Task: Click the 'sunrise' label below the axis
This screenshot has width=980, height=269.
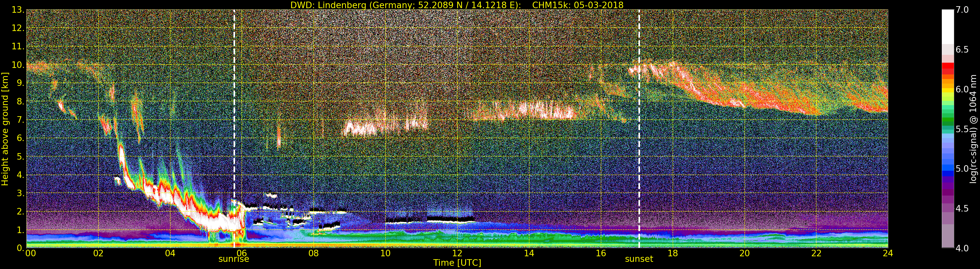Action: pos(233,259)
